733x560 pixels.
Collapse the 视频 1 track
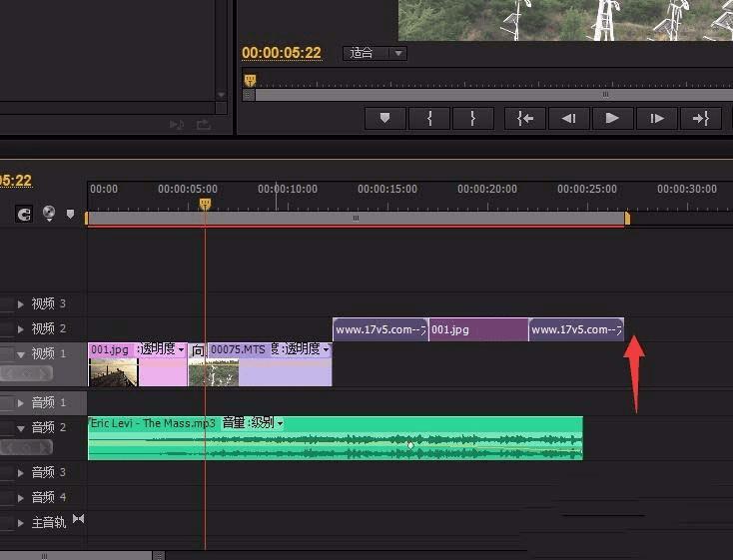click(x=21, y=354)
